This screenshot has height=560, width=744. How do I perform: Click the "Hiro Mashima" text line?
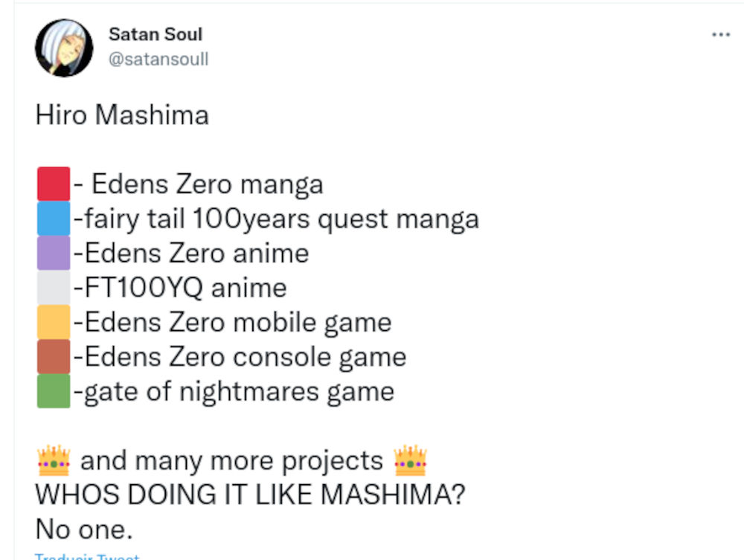point(122,116)
